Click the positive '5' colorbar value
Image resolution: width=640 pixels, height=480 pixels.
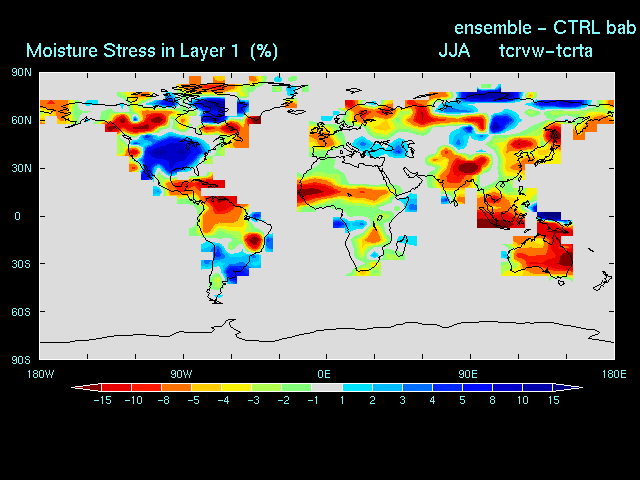462,400
